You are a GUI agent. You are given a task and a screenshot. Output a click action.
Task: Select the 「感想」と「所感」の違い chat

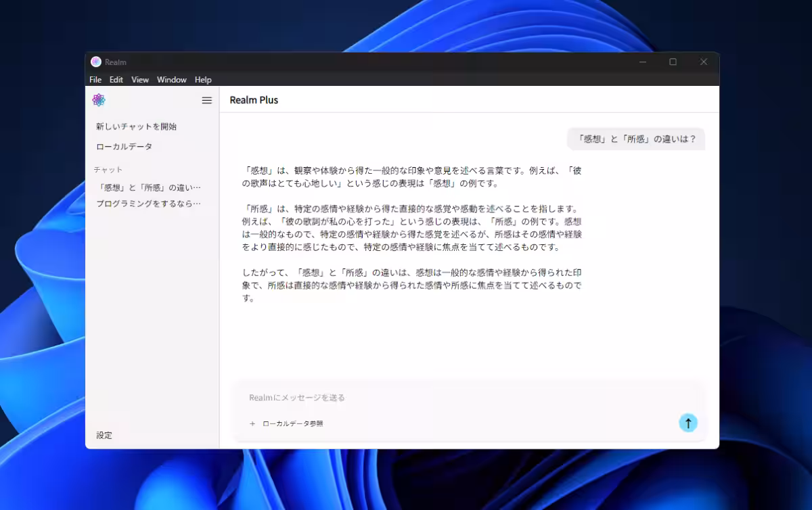tap(149, 187)
